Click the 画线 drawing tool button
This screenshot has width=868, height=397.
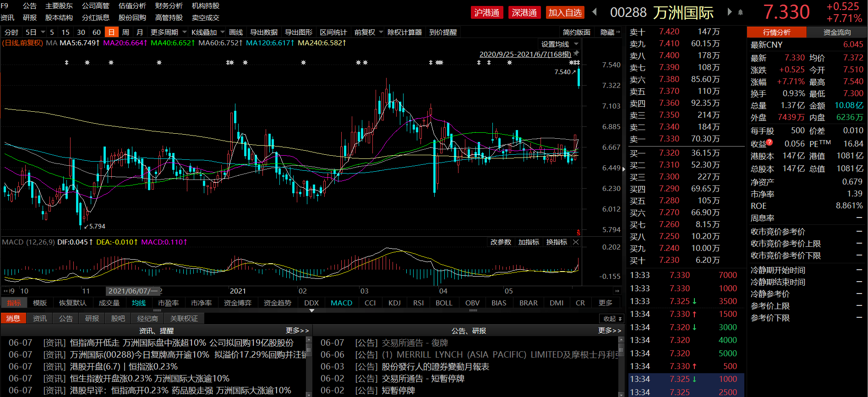click(x=236, y=32)
